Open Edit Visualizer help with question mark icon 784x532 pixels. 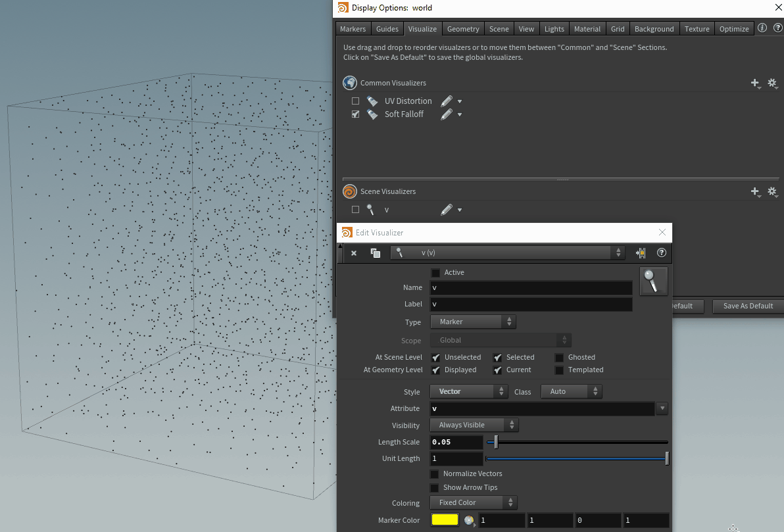coord(661,253)
